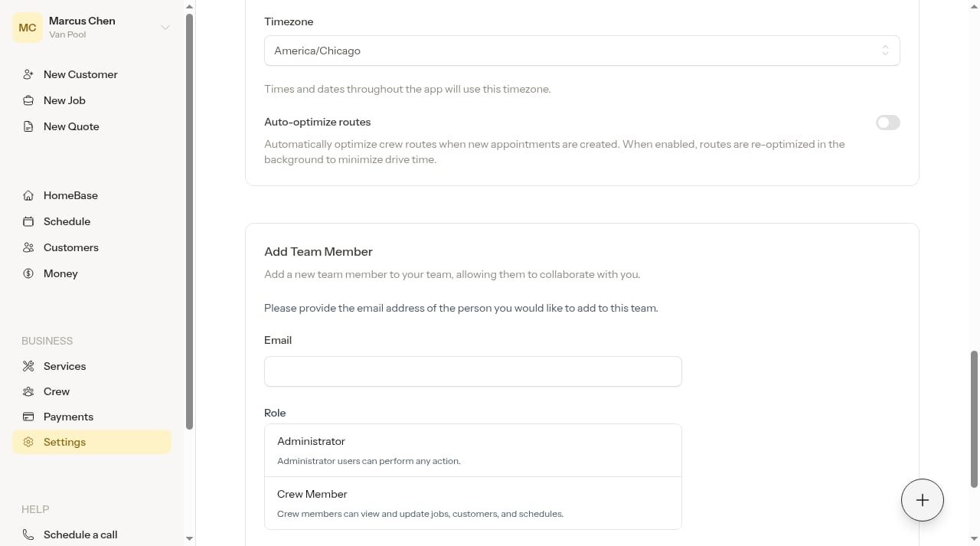Viewport: 980px width, 546px height.
Task: Choose the Crew Member role option
Action: pos(473,503)
